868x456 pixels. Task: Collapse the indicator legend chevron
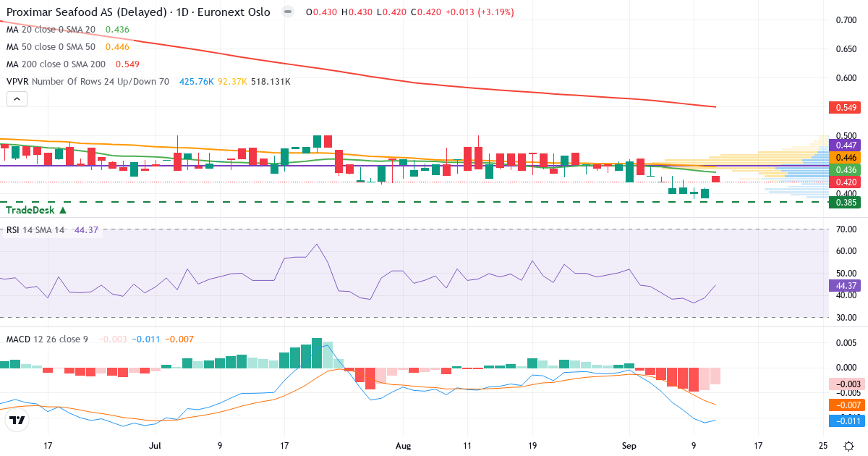17,99
